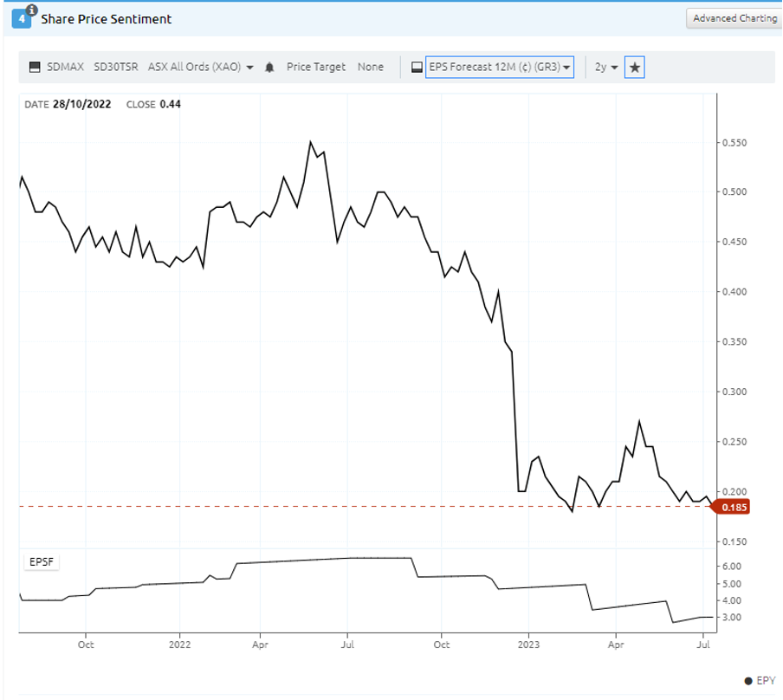This screenshot has width=783, height=700.
Task: Select the SD30TSR comparison option
Action: (x=116, y=67)
